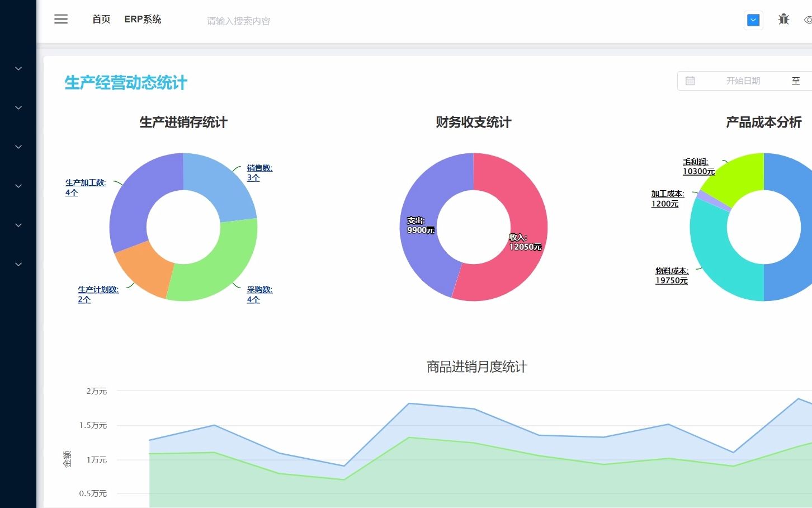
Task: Open the blue dropdown arrow button in header
Action: point(753,21)
